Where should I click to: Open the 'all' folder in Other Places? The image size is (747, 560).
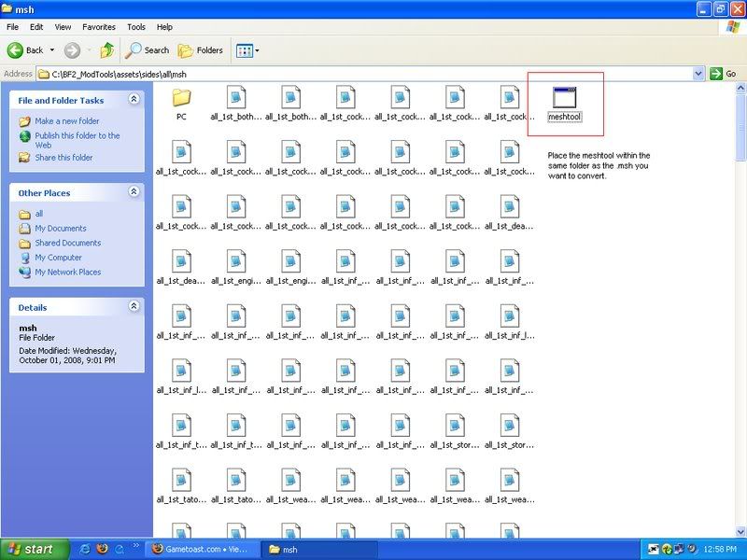pyautogui.click(x=39, y=214)
